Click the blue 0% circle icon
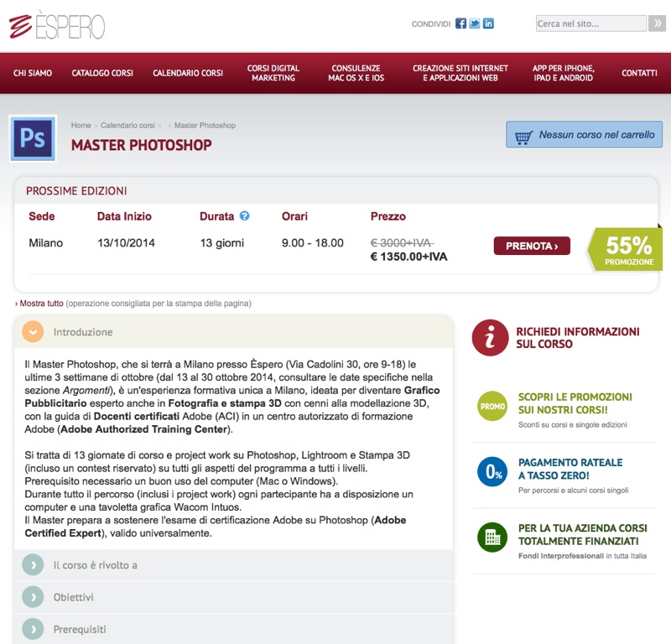Screen dimensions: 671x644 (x=492, y=471)
